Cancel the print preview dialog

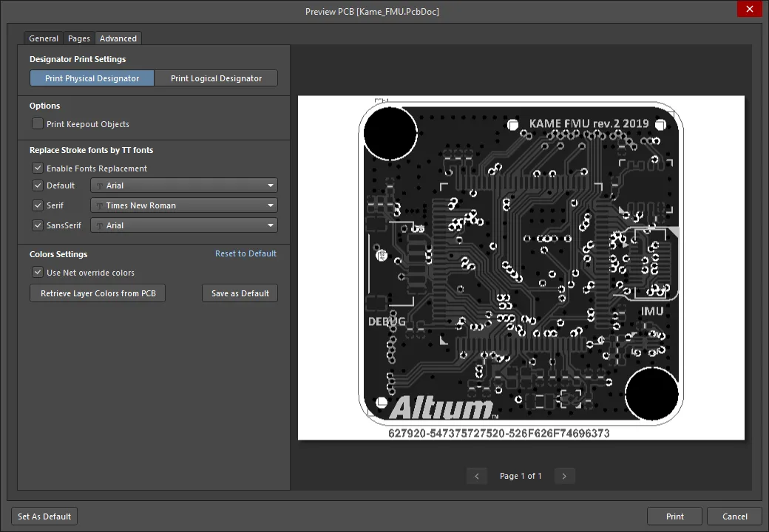coord(734,516)
